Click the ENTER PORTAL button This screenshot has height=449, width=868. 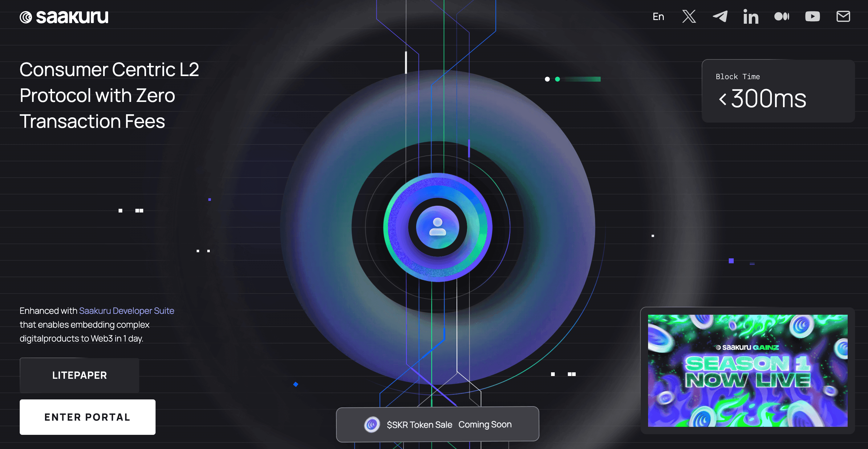[87, 417]
